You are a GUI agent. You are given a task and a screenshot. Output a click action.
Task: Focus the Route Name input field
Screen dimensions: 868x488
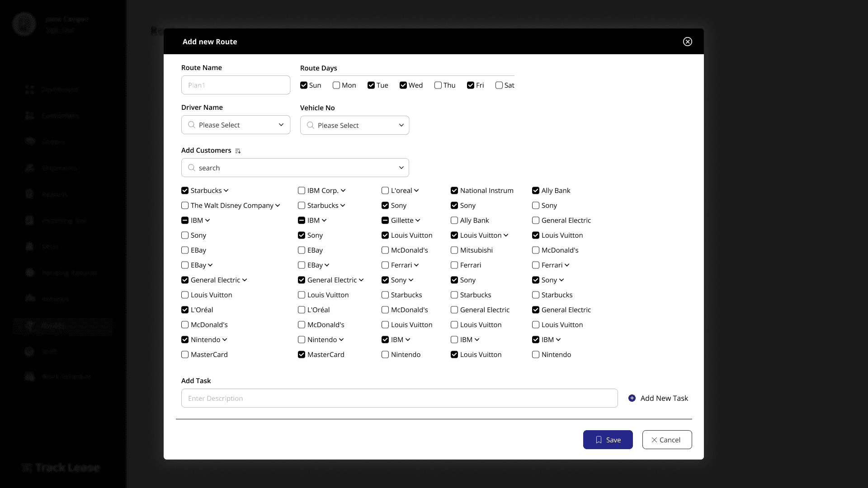coord(236,85)
